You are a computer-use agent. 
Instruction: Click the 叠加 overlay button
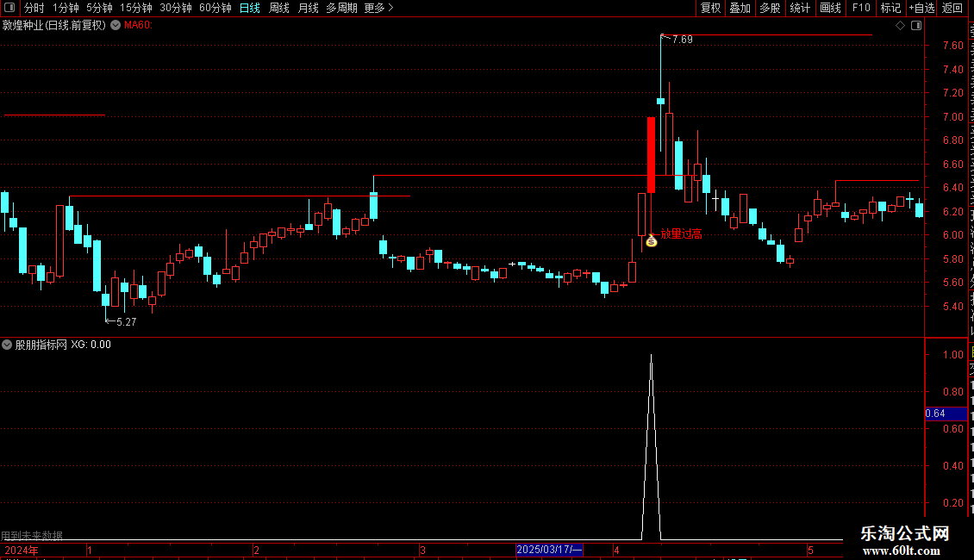(x=740, y=8)
